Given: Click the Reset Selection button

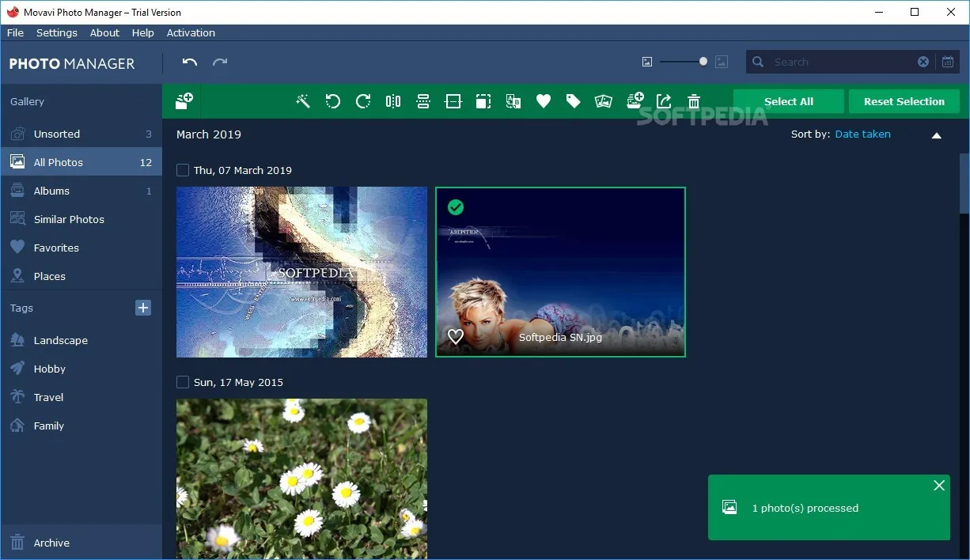Looking at the screenshot, I should tap(904, 101).
